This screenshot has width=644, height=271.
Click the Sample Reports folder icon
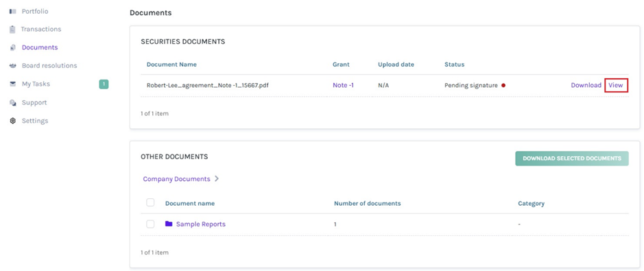pos(169,224)
